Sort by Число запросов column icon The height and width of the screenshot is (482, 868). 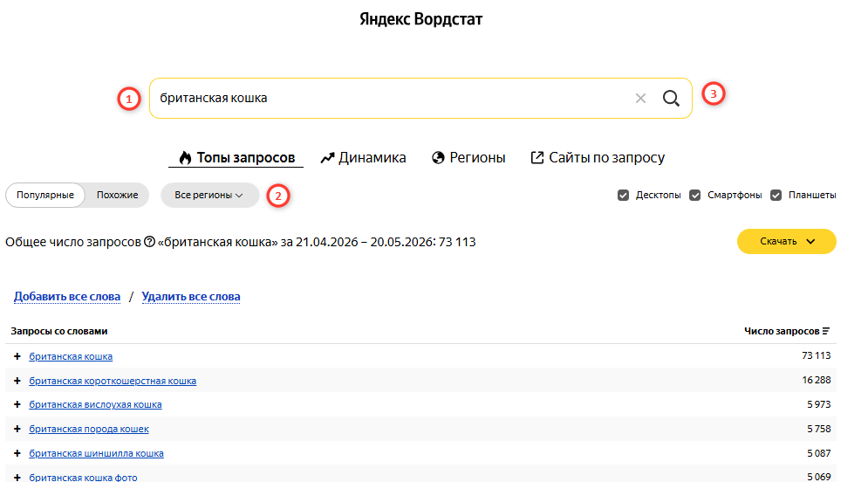click(x=826, y=331)
